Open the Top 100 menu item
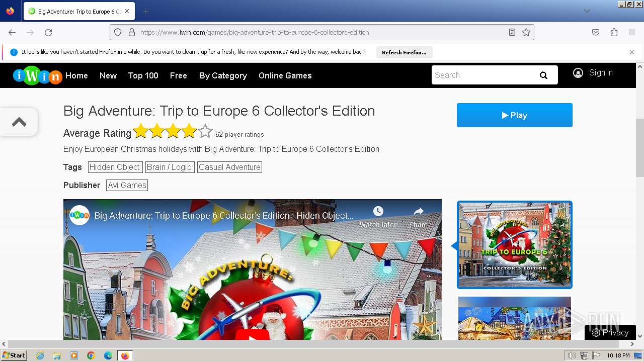The width and height of the screenshot is (644, 362). (x=143, y=75)
